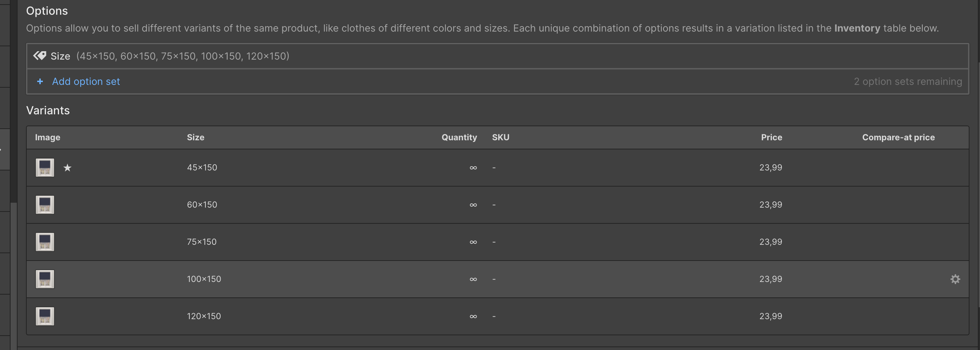Click the Compare-at price column header
This screenshot has width=980, height=350.
898,137
